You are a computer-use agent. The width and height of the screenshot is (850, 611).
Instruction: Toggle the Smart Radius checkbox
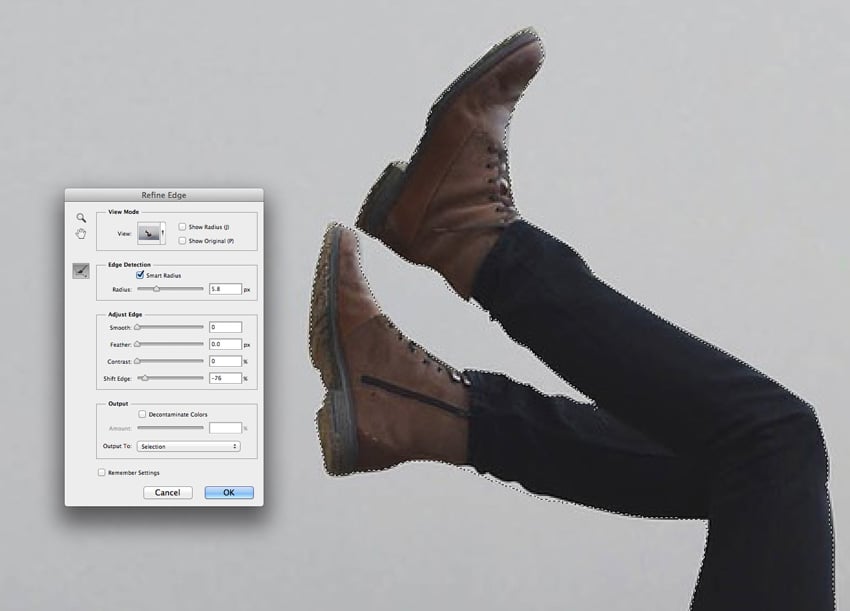pos(140,275)
